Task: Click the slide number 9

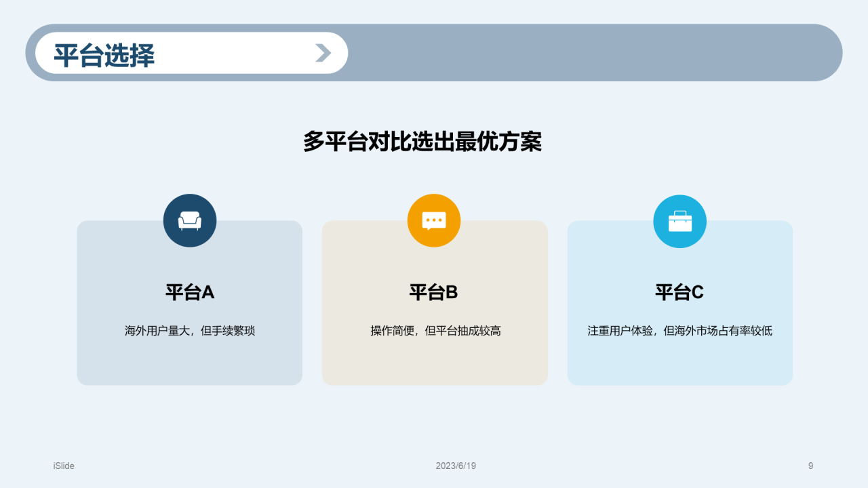Action: 810,466
